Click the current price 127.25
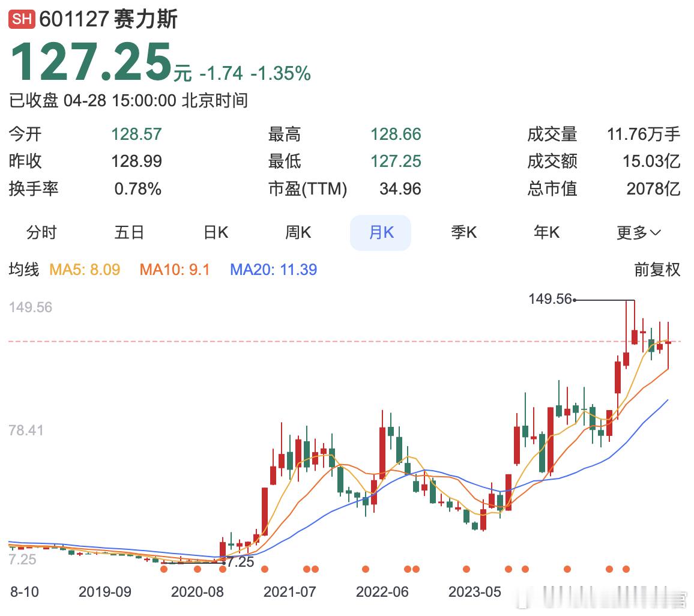Viewport: 694px width, 616px height. [x=91, y=61]
